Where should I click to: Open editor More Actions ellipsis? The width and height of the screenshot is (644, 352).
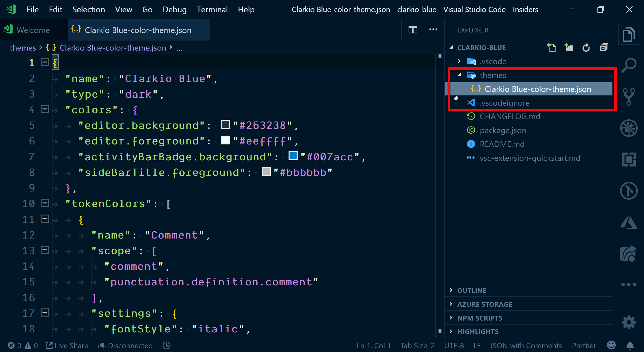point(433,30)
